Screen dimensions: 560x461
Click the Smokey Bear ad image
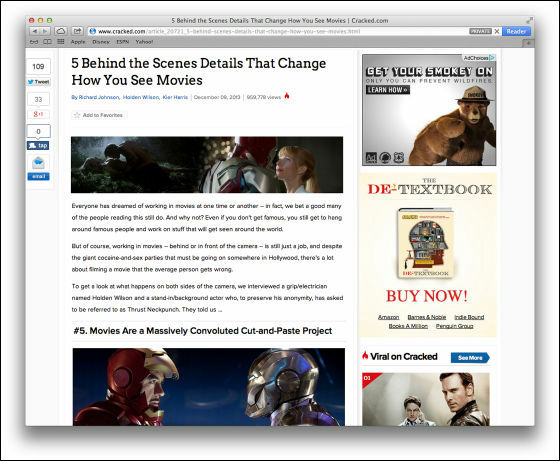[x=429, y=110]
